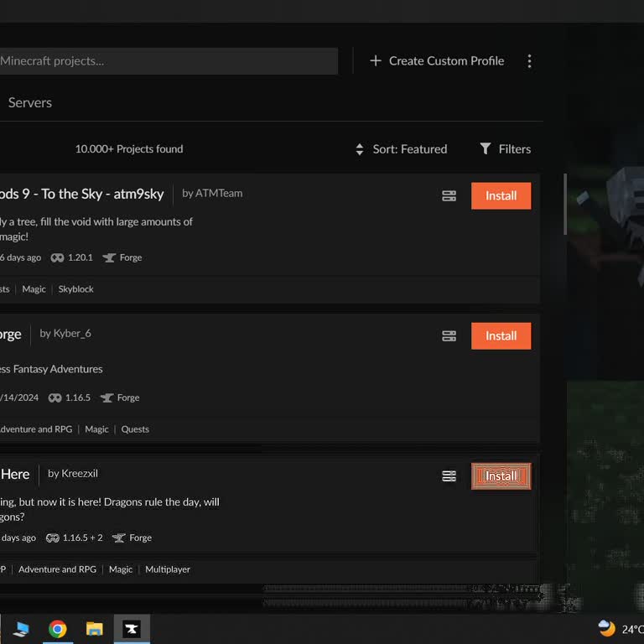The width and height of the screenshot is (644, 644).
Task: Open File Explorer from taskbar
Action: point(95,629)
